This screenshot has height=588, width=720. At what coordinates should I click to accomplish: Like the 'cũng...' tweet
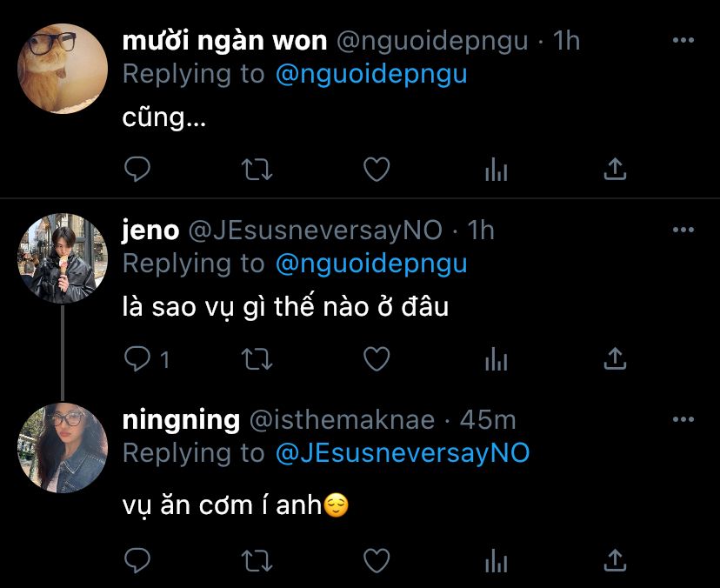coord(377,169)
